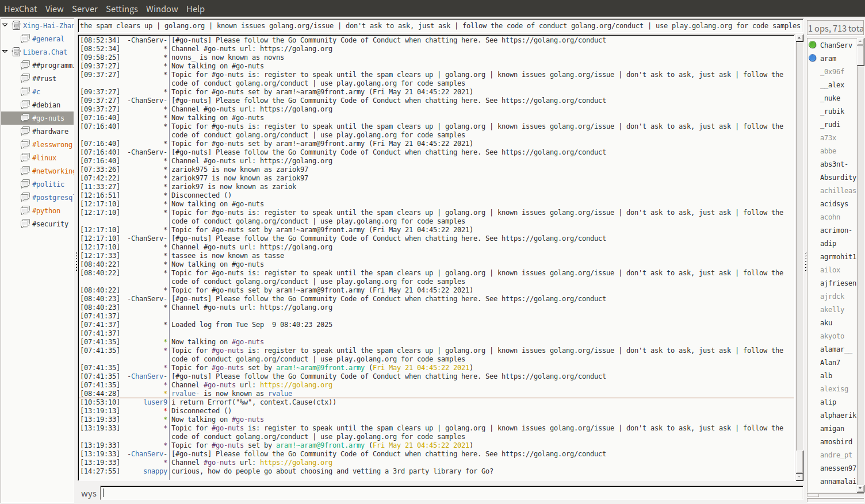Click the #linux channel icon
865x504 pixels.
(25, 157)
